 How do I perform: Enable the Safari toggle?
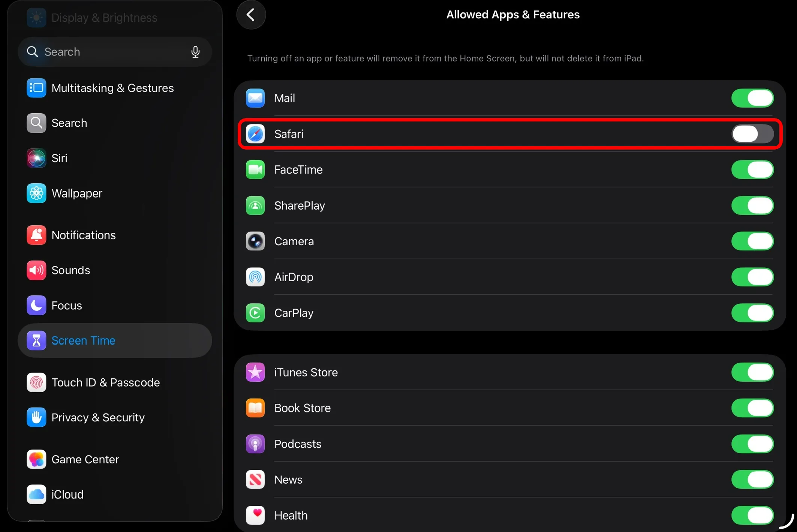click(752, 134)
